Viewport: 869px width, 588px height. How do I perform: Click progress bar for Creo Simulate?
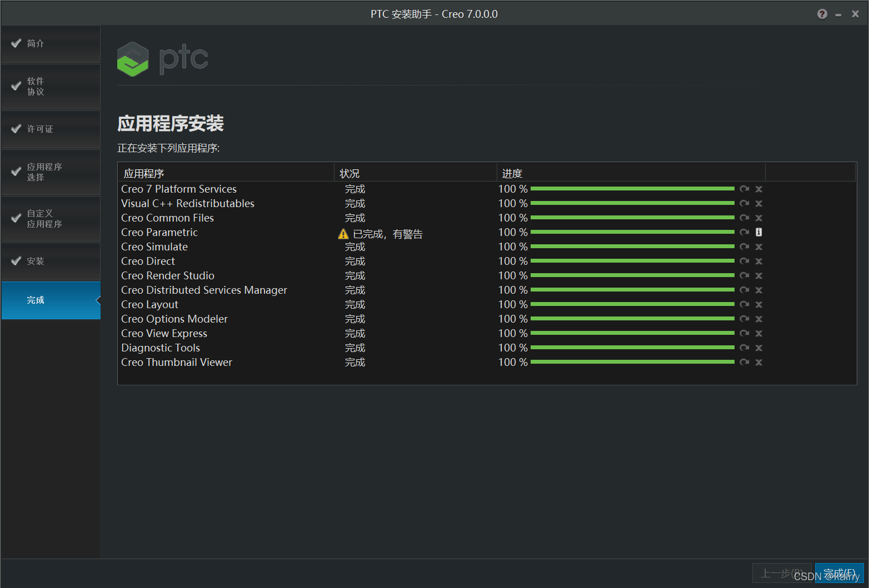(x=632, y=247)
